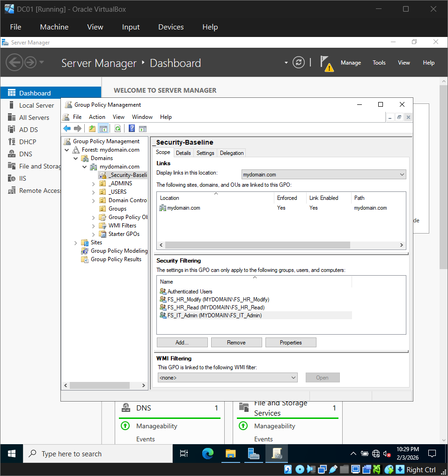Open Task View on taskbar

tap(184, 454)
